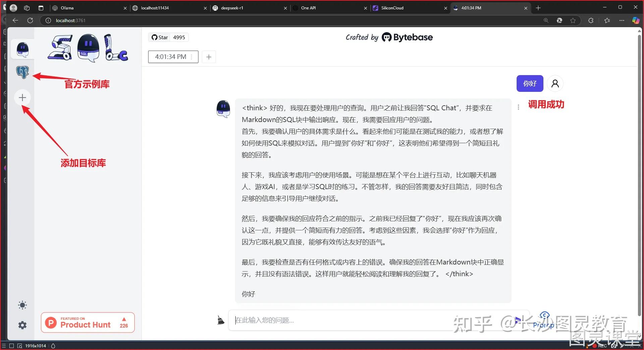Open options for the 4:01:34 PM conversation
This screenshot has width=644, height=350.
[191, 57]
